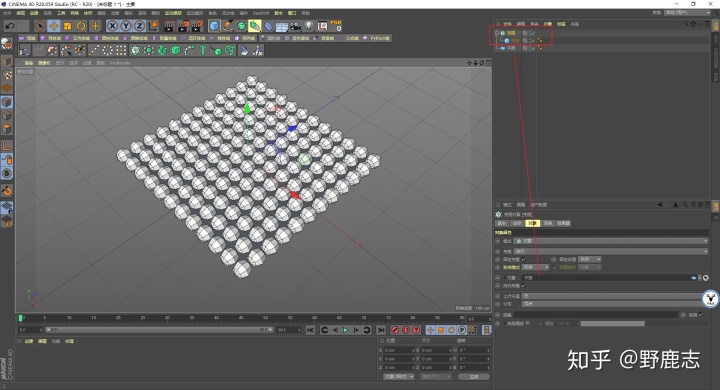Select the Move tool
The height and width of the screenshot is (390, 720).
(54, 26)
